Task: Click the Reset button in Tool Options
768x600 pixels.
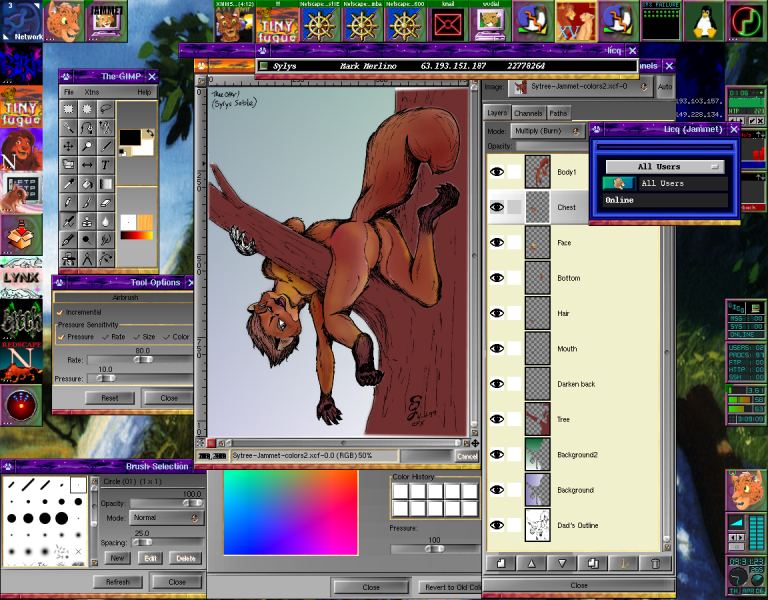Action: point(110,397)
